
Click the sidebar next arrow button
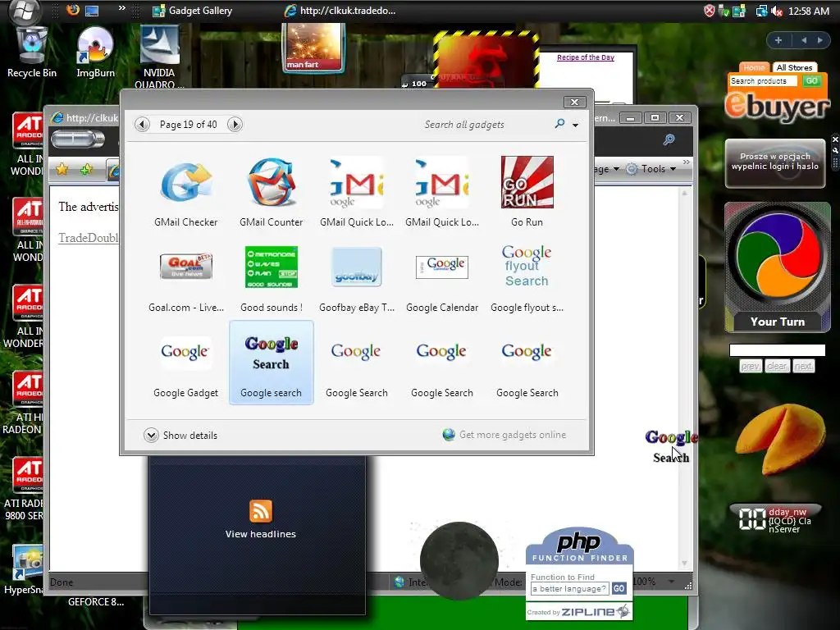pyautogui.click(x=819, y=40)
